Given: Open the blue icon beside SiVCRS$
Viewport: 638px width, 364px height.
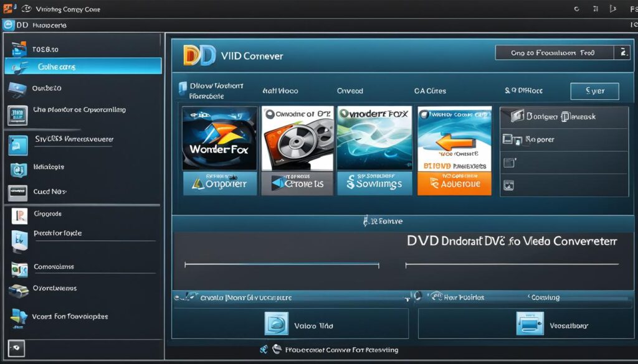Looking at the screenshot, I should coord(18,146).
